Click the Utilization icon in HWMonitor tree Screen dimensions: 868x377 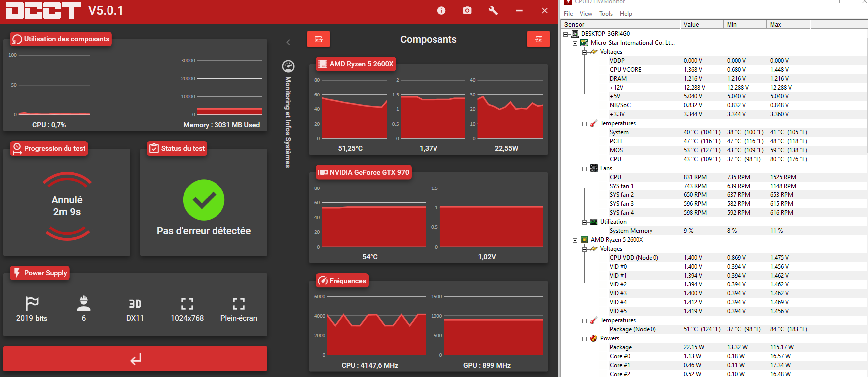tap(594, 222)
